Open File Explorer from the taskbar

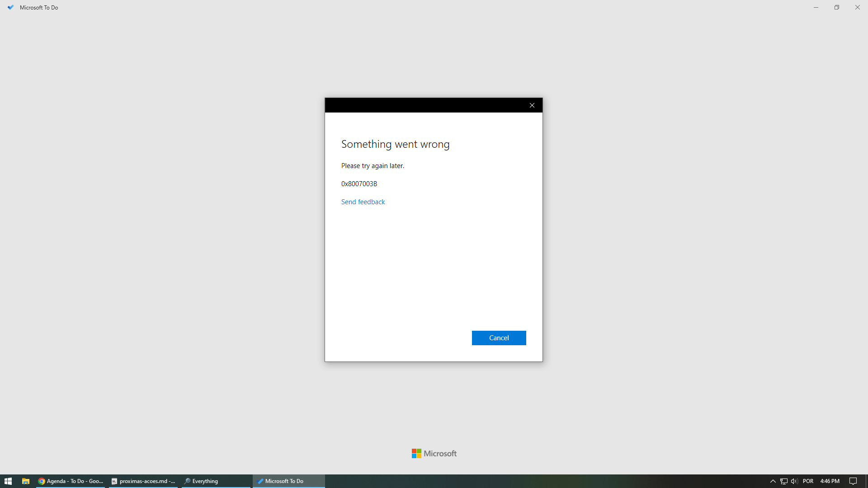pyautogui.click(x=26, y=481)
